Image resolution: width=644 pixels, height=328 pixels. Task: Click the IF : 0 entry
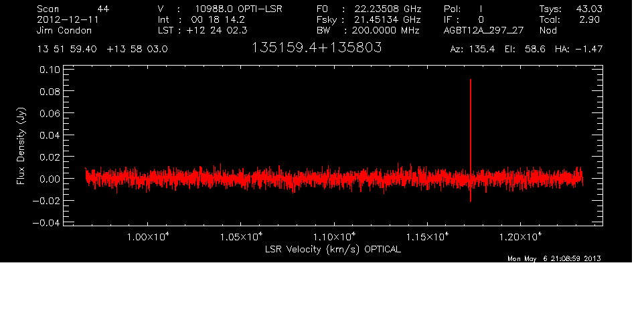464,19
